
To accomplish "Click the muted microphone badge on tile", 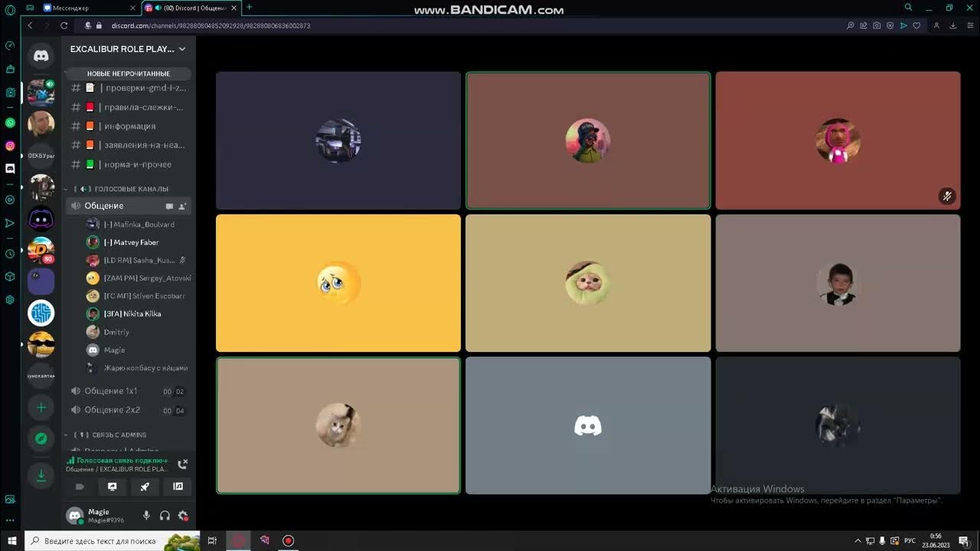I will [947, 197].
